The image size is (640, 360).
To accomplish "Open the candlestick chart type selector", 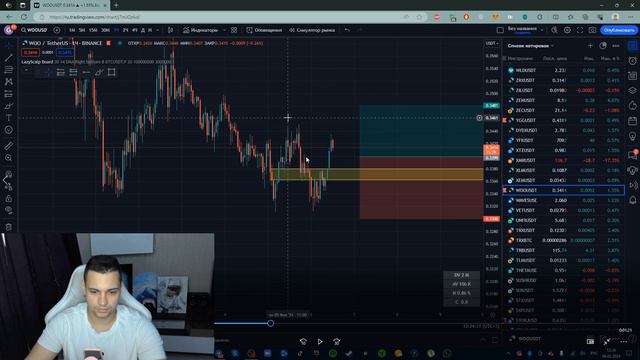I will (x=171, y=30).
